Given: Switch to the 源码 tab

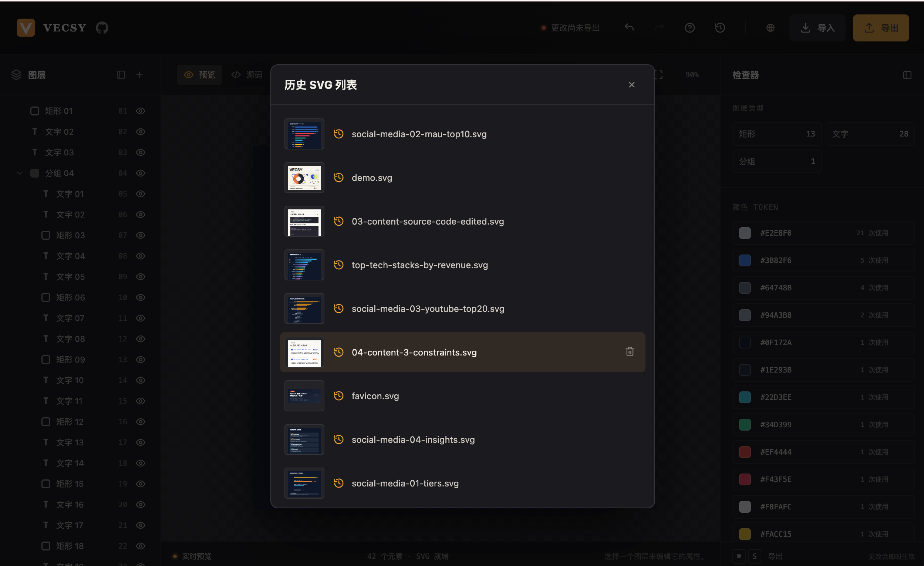Looking at the screenshot, I should (247, 75).
